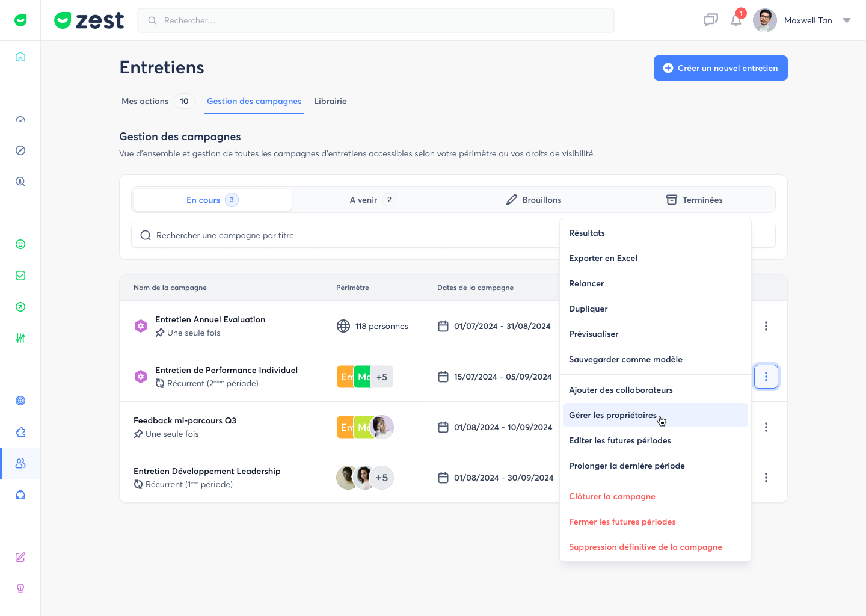Click the sliders settings sidebar icon
The height and width of the screenshot is (616, 866).
pyautogui.click(x=20, y=338)
